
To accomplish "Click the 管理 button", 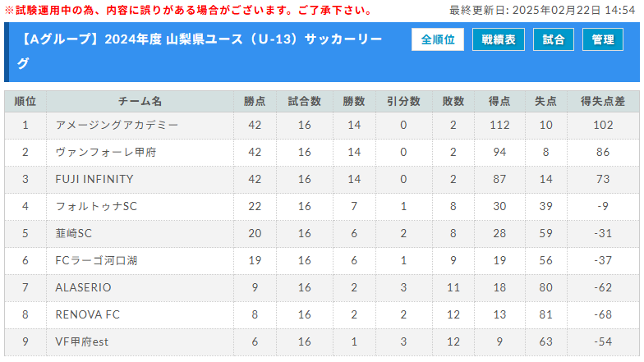I will coord(603,39).
